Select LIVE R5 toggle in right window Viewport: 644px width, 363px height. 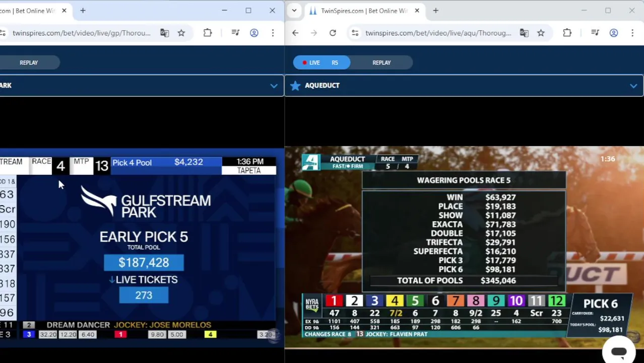(x=321, y=63)
